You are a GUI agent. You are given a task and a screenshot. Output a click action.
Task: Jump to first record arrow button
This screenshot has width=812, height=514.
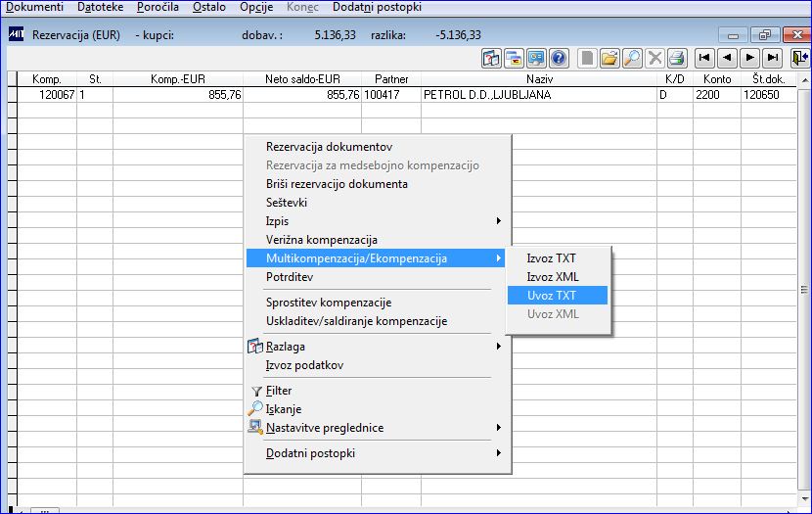pos(704,58)
